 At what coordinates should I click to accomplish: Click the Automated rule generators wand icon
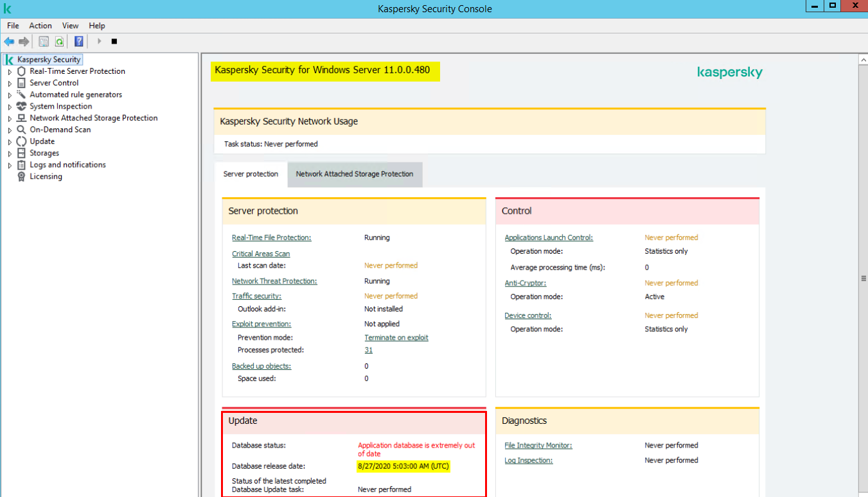[21, 94]
